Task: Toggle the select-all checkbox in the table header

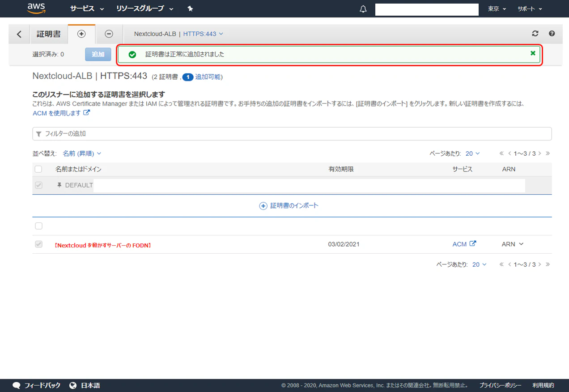Action: (x=38, y=169)
